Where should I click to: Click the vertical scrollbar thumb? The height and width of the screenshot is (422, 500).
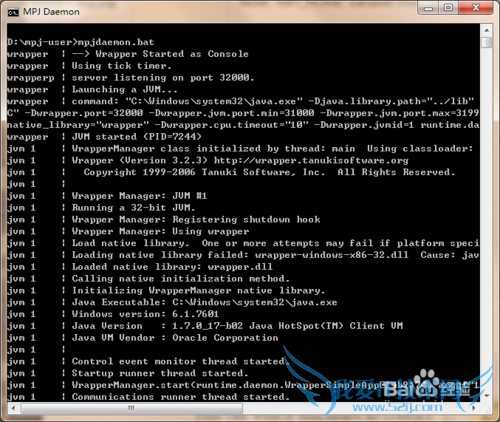click(x=487, y=43)
